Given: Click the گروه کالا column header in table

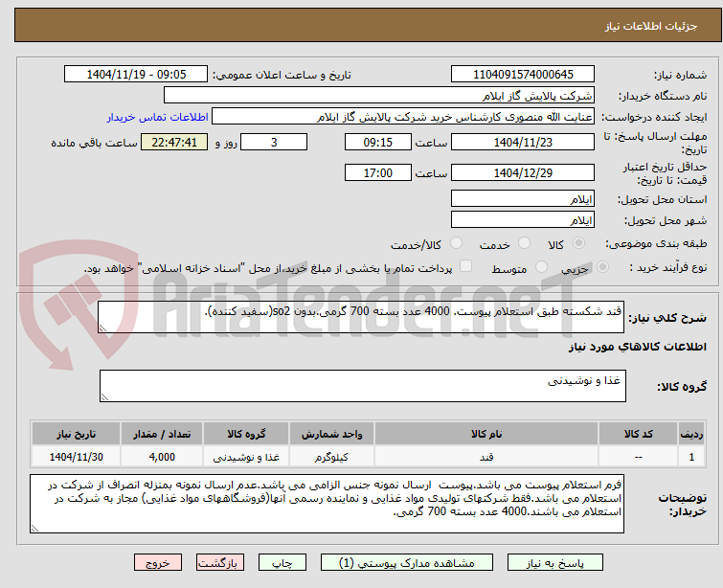Looking at the screenshot, I should pyautogui.click(x=246, y=434).
